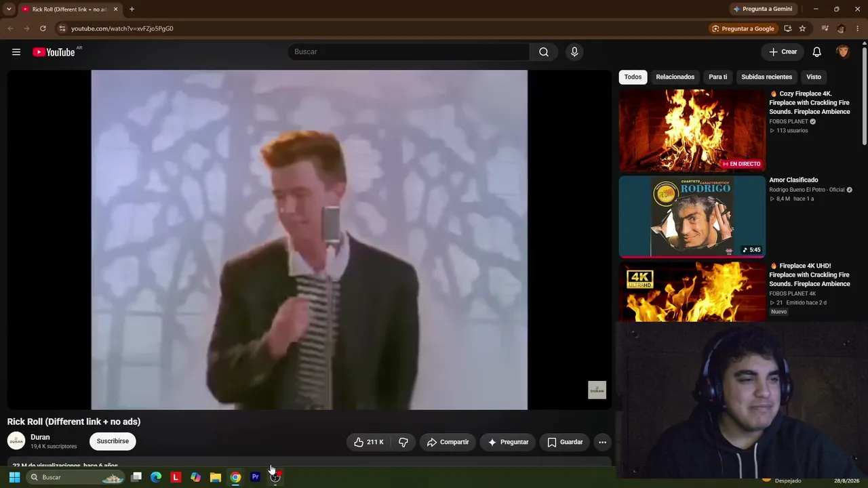Click the YouTube search magnifier button

[x=544, y=52]
